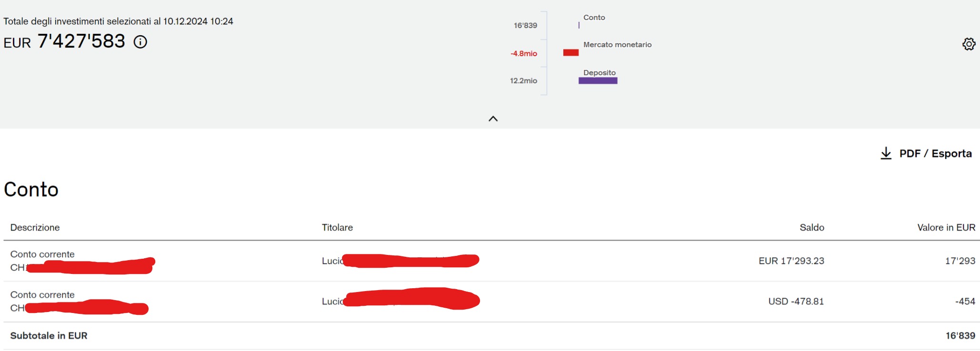Click the Descrizione column header
This screenshot has width=980, height=351.
click(x=35, y=228)
